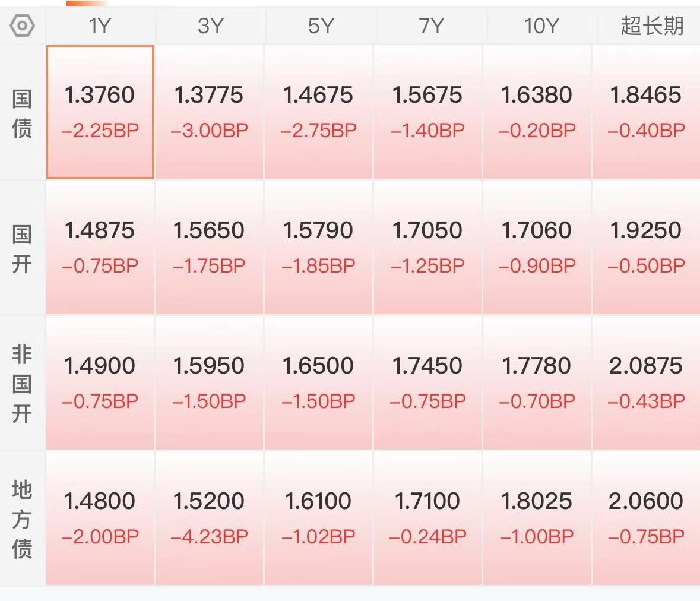Open the 国开 10Y cell showing 1.7060
The height and width of the screenshot is (601, 700).
pyautogui.click(x=537, y=248)
